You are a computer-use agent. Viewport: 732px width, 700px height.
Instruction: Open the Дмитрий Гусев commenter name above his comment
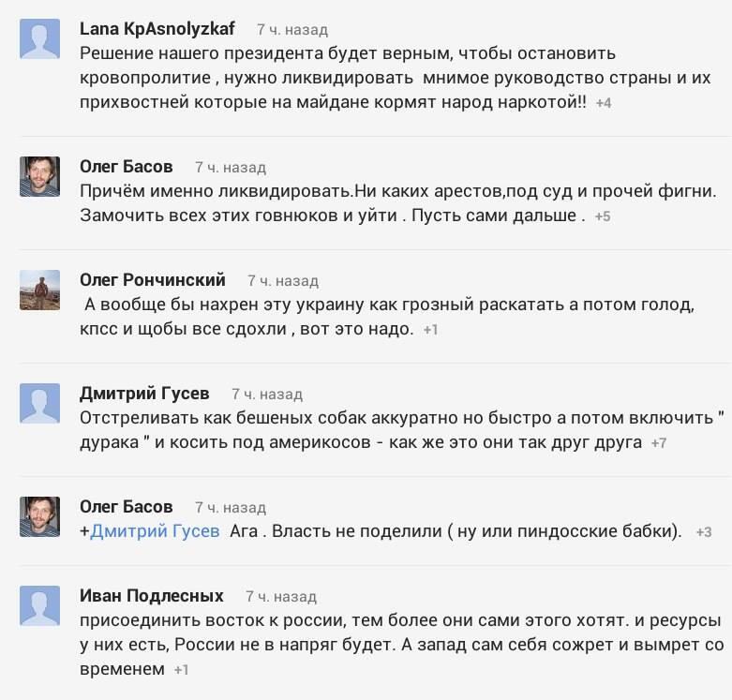144,394
